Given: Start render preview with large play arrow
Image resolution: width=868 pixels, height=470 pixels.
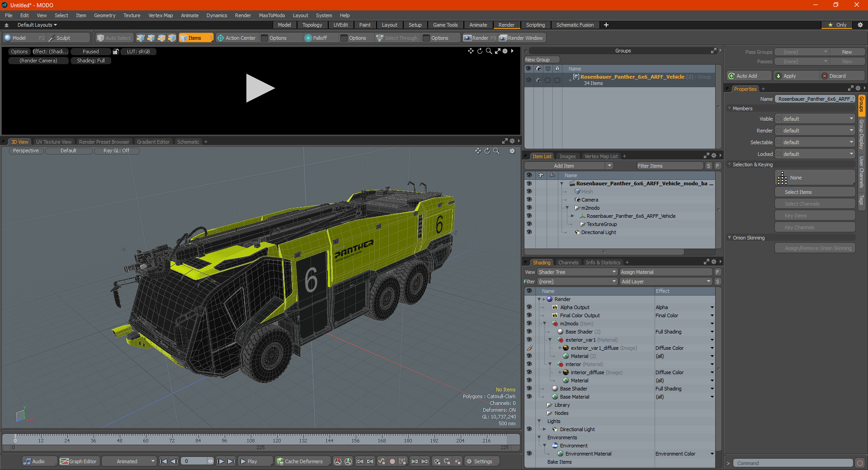Looking at the screenshot, I should [259, 88].
